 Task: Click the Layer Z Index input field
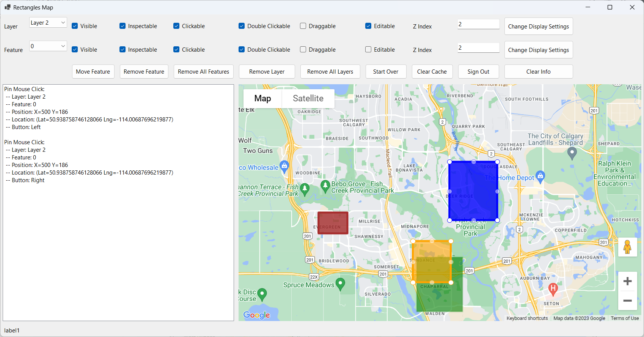click(478, 24)
